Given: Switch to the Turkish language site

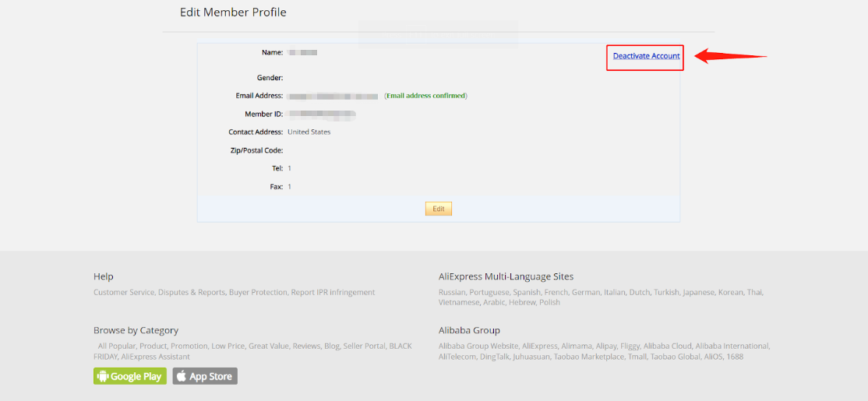Looking at the screenshot, I should tap(666, 292).
